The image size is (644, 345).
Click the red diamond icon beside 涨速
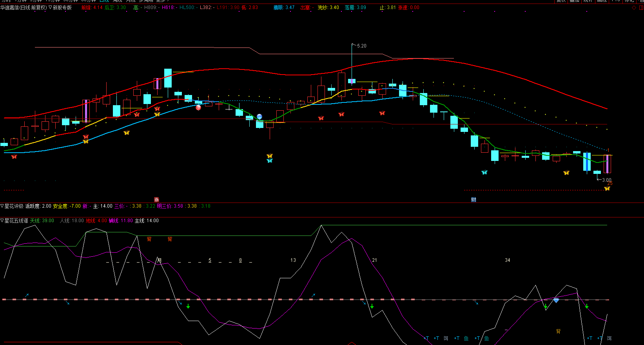(x=634, y=7)
